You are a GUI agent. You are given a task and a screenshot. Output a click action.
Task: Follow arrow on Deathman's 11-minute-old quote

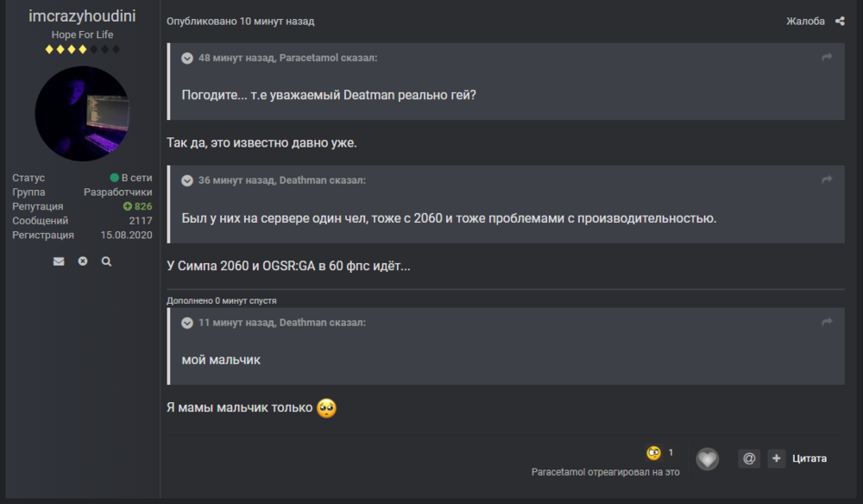pyautogui.click(x=827, y=323)
